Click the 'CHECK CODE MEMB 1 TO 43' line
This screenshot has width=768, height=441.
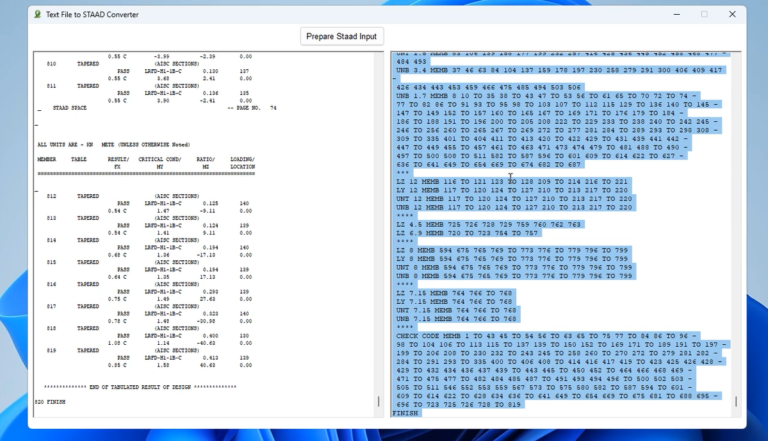[x=546, y=336]
